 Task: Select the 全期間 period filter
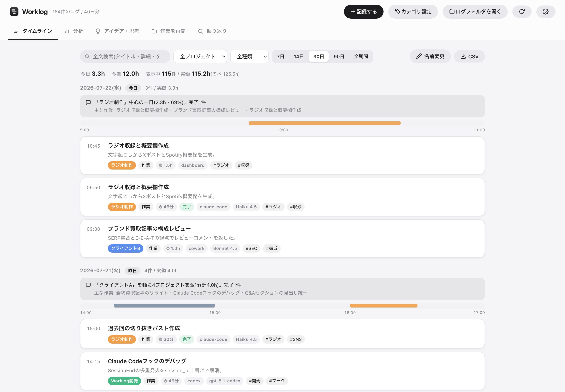click(361, 56)
